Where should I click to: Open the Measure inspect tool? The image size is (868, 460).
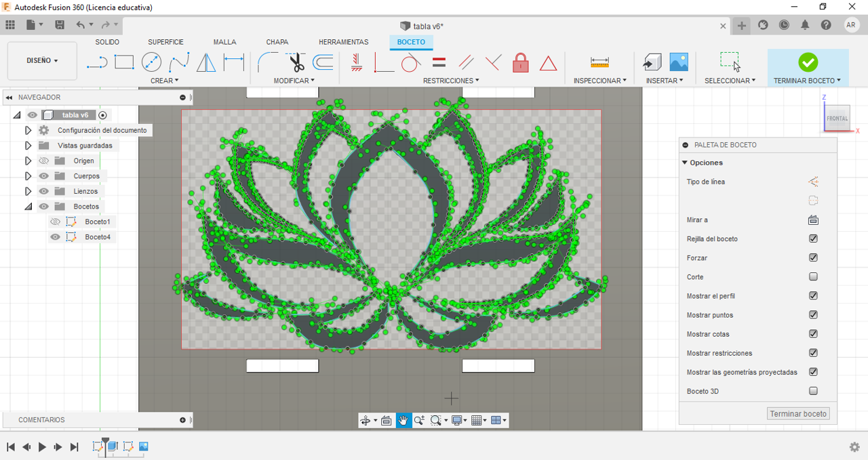(x=599, y=63)
